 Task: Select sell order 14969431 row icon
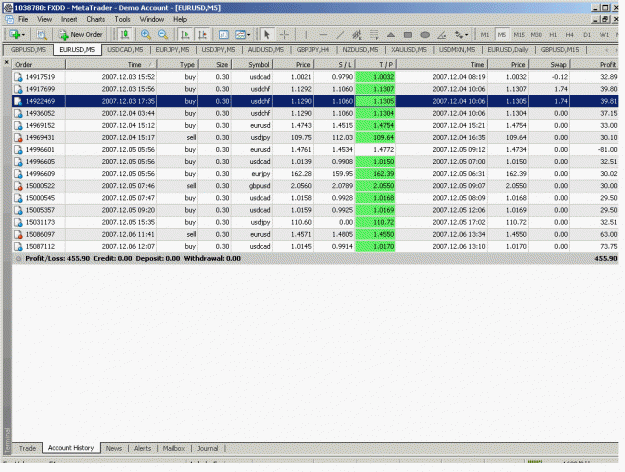pyautogui.click(x=18, y=138)
